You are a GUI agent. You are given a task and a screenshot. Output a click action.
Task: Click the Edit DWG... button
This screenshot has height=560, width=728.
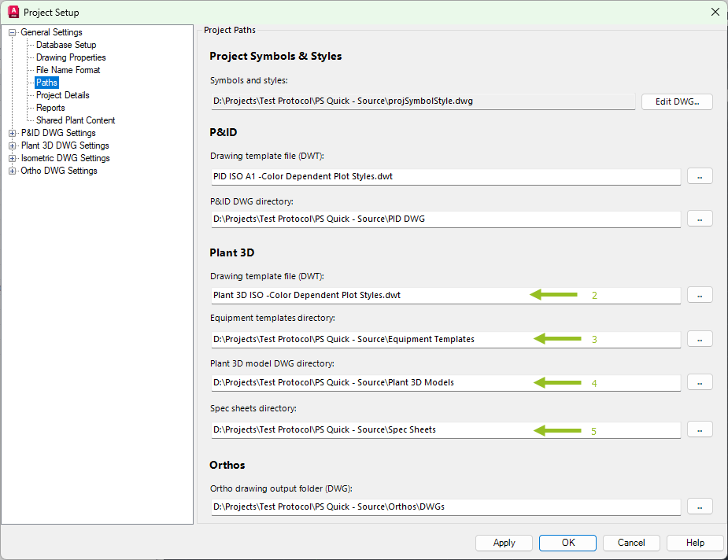point(677,101)
